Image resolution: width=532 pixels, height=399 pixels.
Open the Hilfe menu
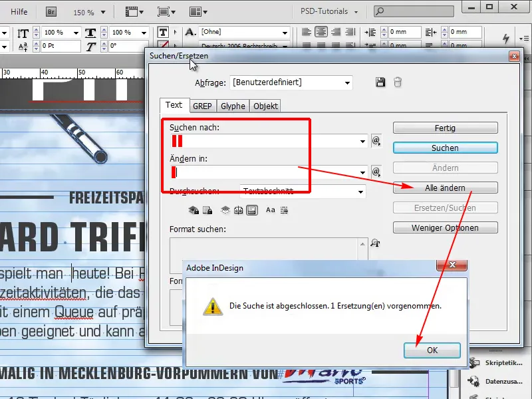pyautogui.click(x=18, y=11)
